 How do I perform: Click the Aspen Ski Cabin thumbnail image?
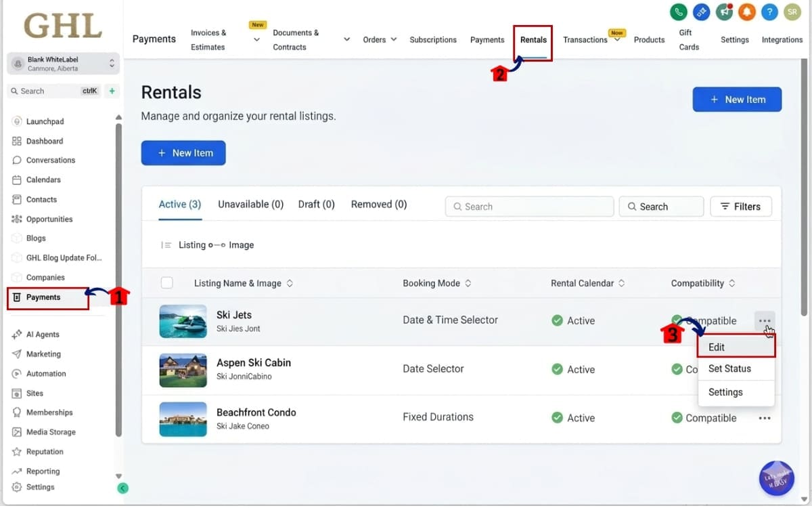183,370
